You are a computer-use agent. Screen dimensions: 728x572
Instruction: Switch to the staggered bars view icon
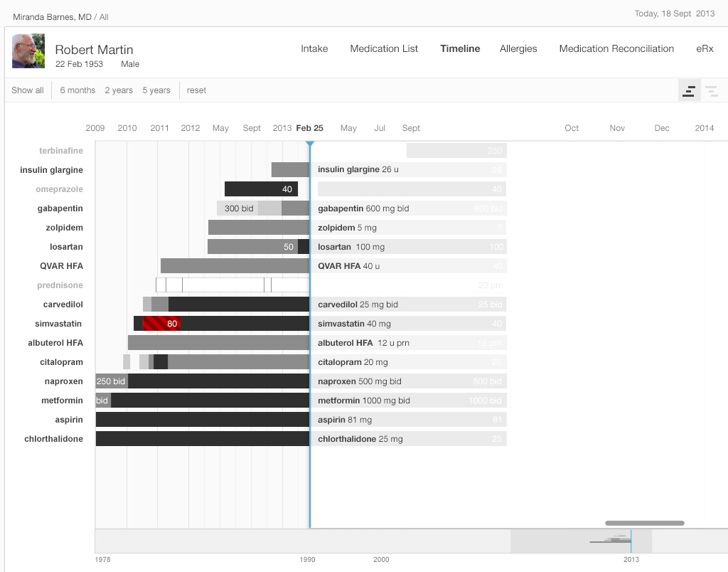click(711, 90)
